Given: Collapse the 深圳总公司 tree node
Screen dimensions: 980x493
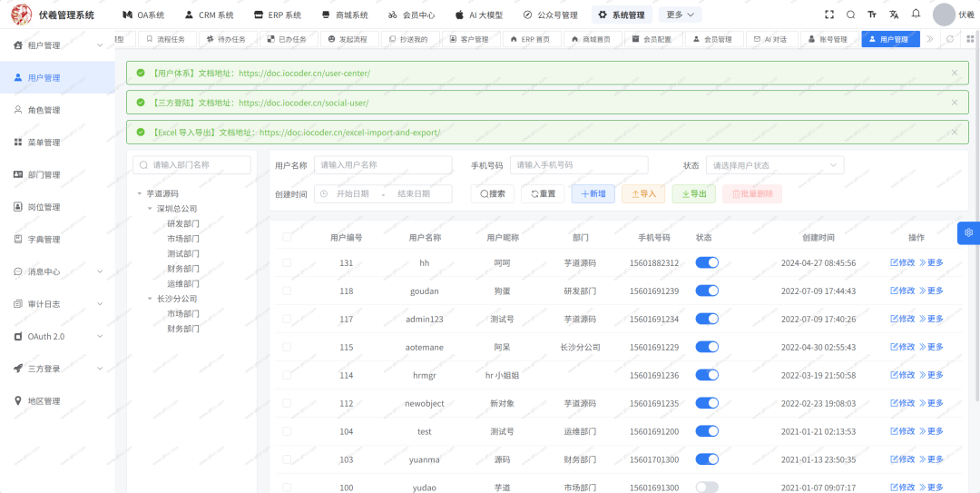Looking at the screenshot, I should click(150, 208).
